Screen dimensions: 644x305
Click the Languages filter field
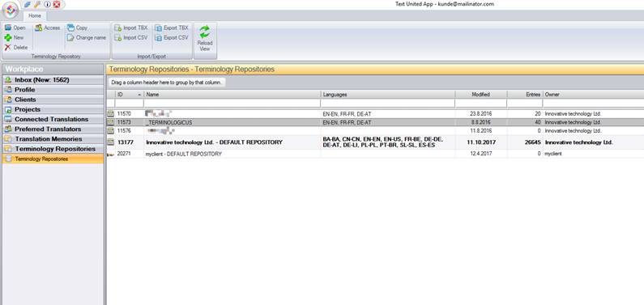(388, 103)
